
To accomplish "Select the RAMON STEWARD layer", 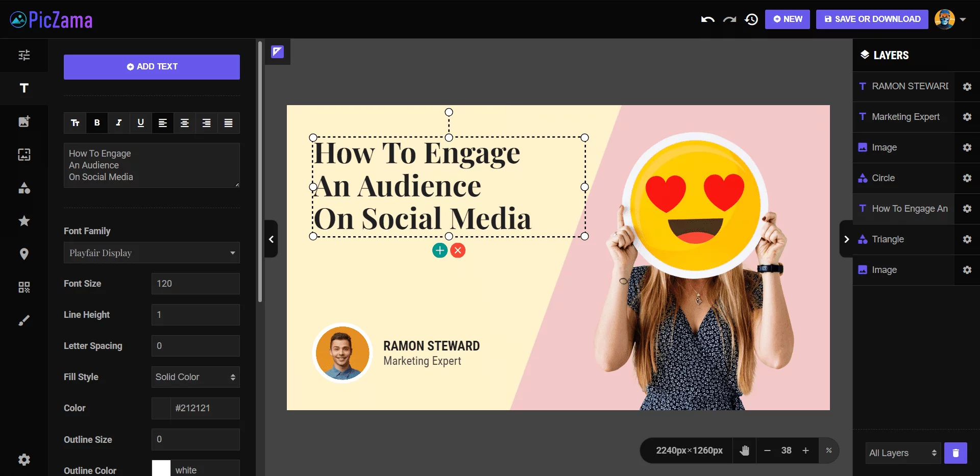I will coord(904,87).
